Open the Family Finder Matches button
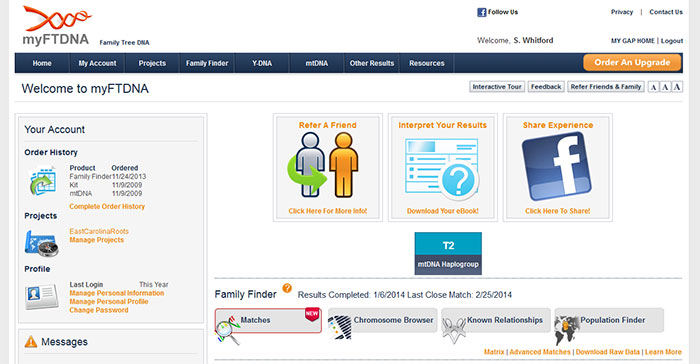Viewport: 700px width, 364px height. tap(268, 320)
